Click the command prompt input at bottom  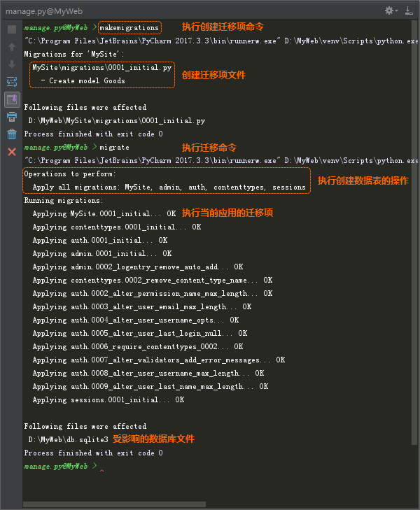101,467
